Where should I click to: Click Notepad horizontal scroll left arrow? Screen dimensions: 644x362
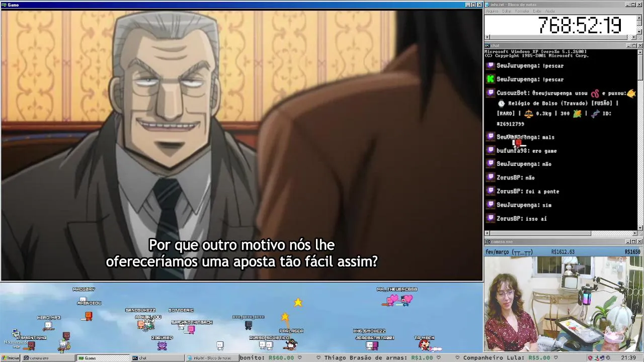point(487,37)
